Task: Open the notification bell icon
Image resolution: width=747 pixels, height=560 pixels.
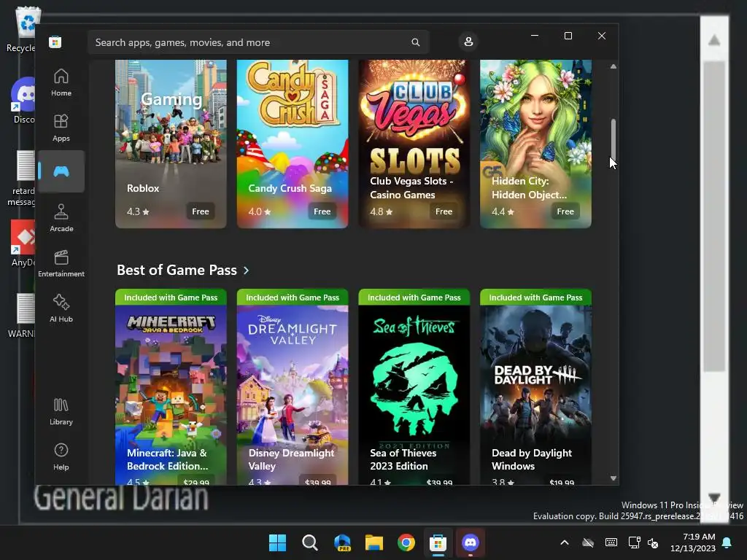Action: pos(727,542)
